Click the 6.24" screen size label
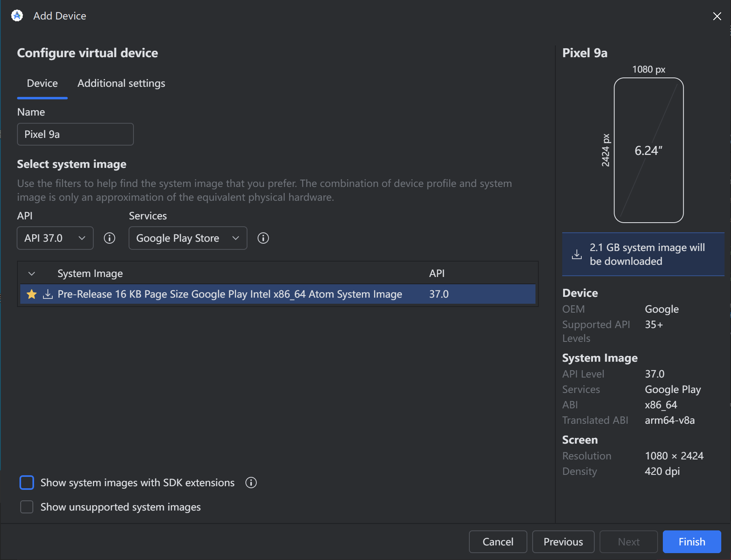 [648, 150]
